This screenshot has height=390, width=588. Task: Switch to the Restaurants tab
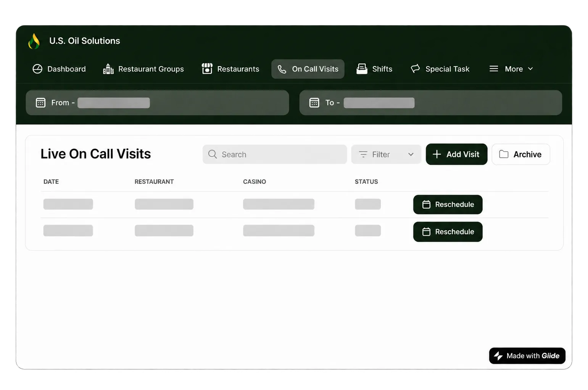click(x=230, y=69)
